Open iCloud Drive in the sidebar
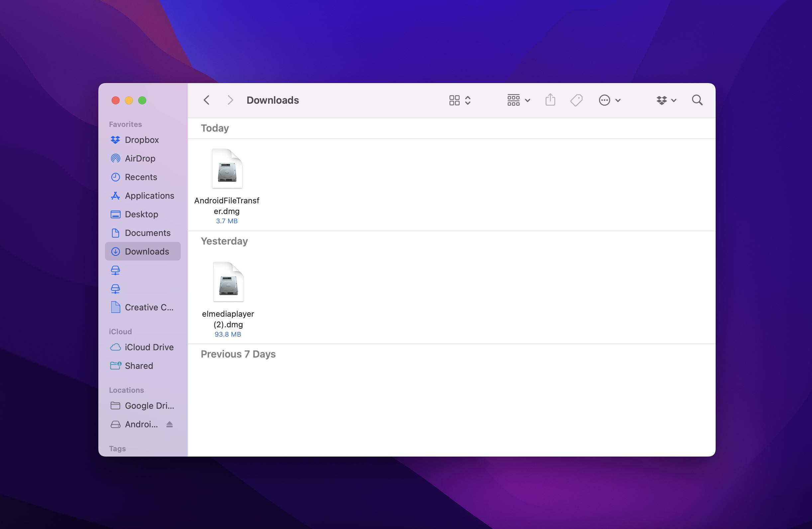The width and height of the screenshot is (812, 529). pos(143,347)
